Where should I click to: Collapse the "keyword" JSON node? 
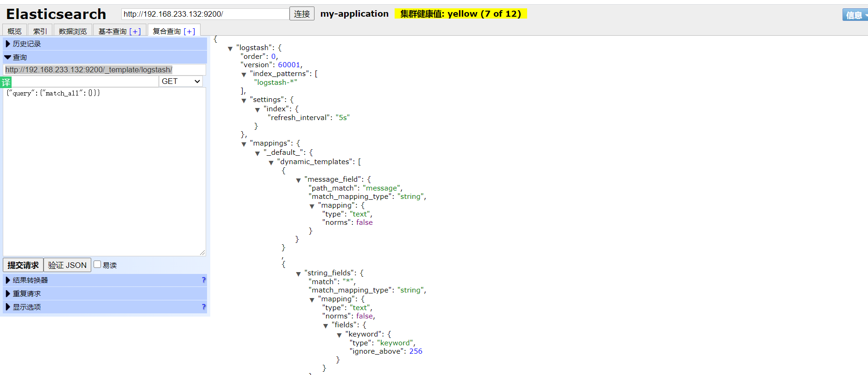click(x=339, y=335)
